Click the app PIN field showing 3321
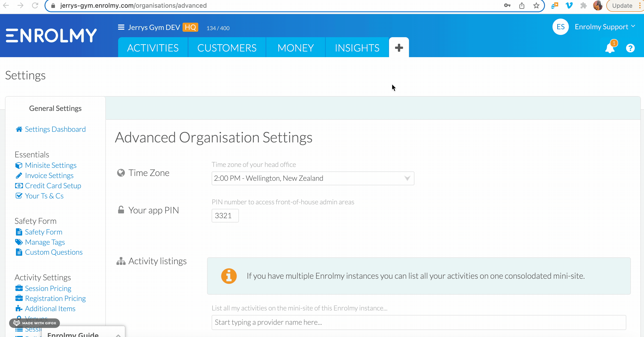The width and height of the screenshot is (644, 337). [225, 215]
